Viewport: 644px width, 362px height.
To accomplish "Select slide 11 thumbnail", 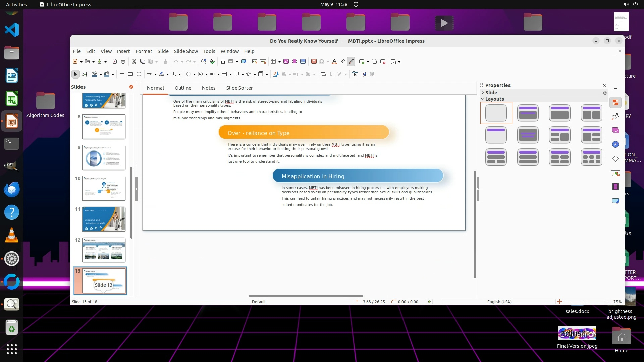I will pyautogui.click(x=104, y=219).
